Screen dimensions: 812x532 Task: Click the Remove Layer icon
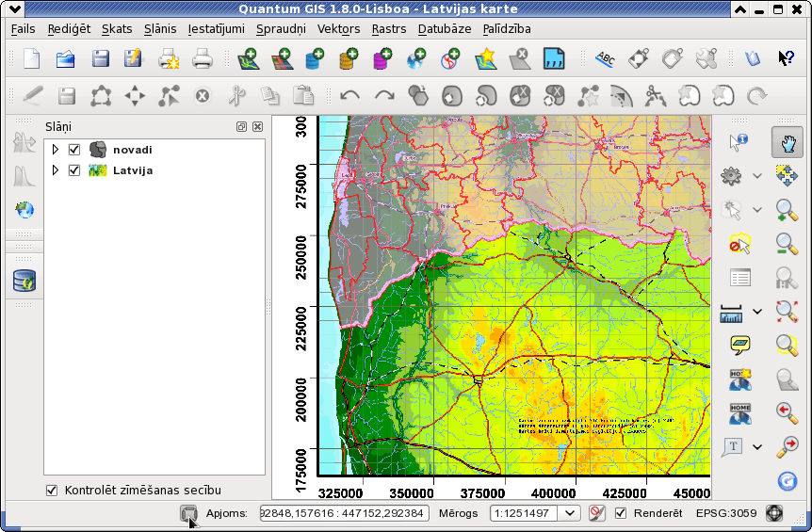(520, 59)
